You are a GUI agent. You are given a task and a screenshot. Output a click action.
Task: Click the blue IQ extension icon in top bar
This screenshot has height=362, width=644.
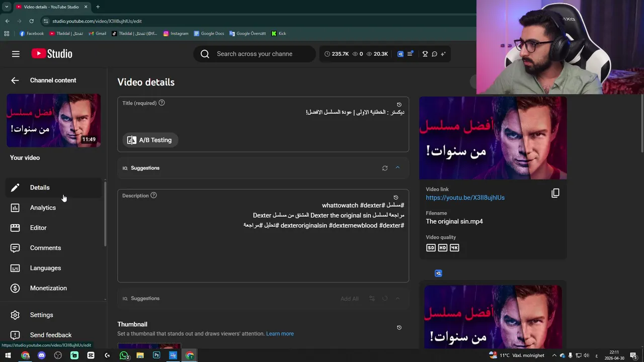400,54
